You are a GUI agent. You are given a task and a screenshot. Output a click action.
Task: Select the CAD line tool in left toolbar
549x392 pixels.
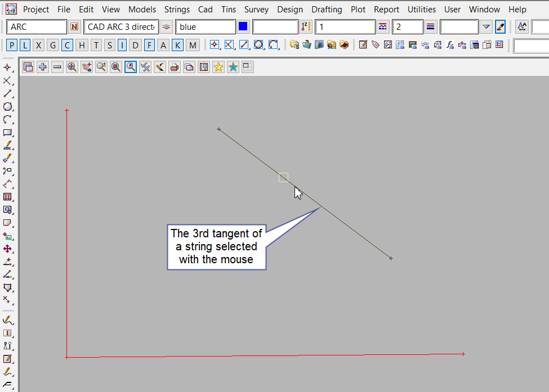[7, 94]
